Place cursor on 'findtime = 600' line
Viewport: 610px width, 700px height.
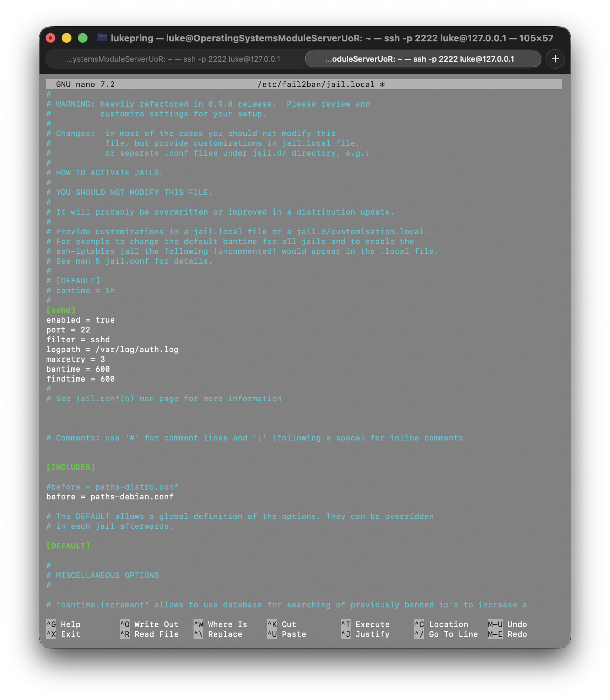tap(81, 379)
